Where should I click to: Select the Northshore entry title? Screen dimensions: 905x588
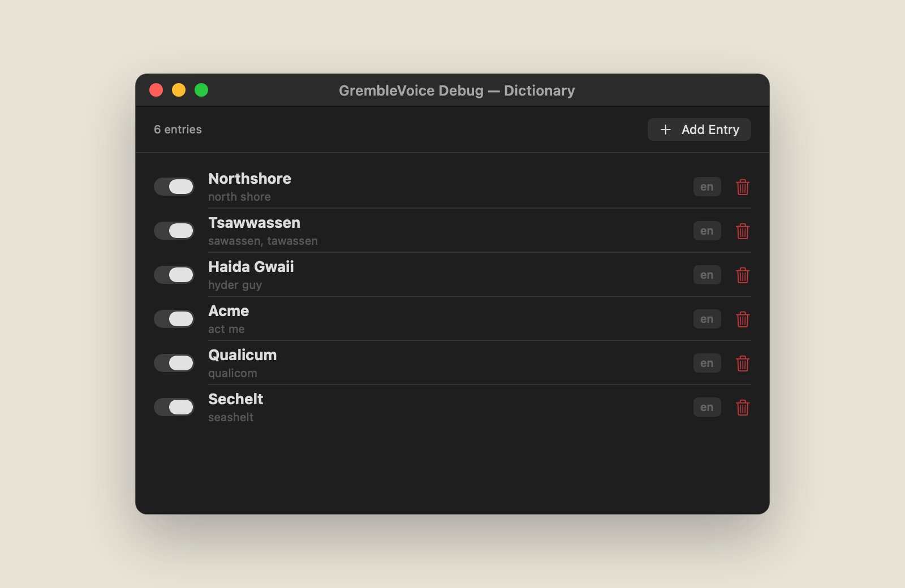point(249,179)
